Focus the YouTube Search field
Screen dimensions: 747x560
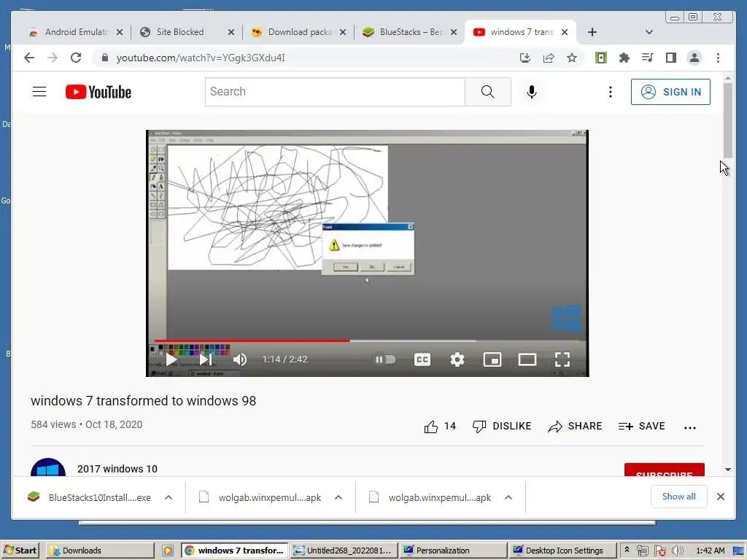(335, 91)
